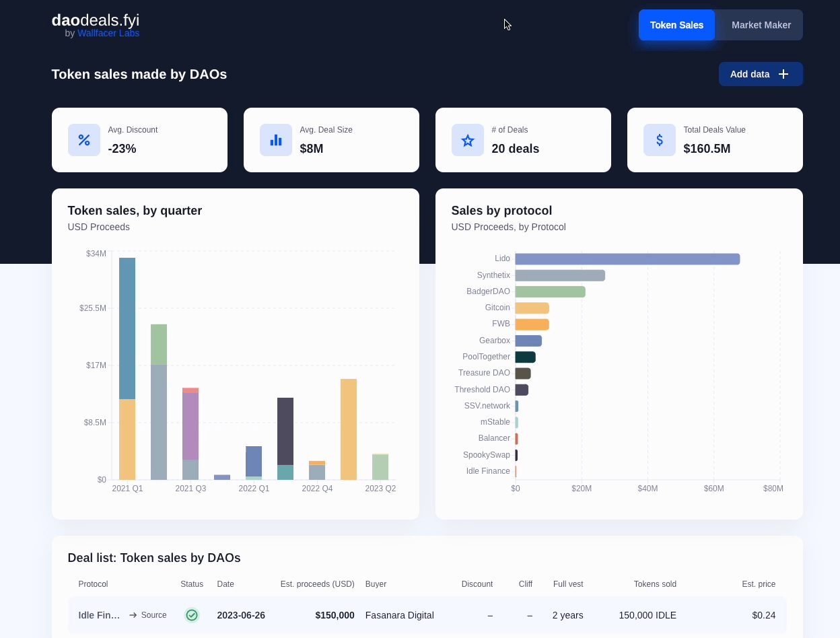Click the '2 years' full vest cell

click(x=568, y=615)
